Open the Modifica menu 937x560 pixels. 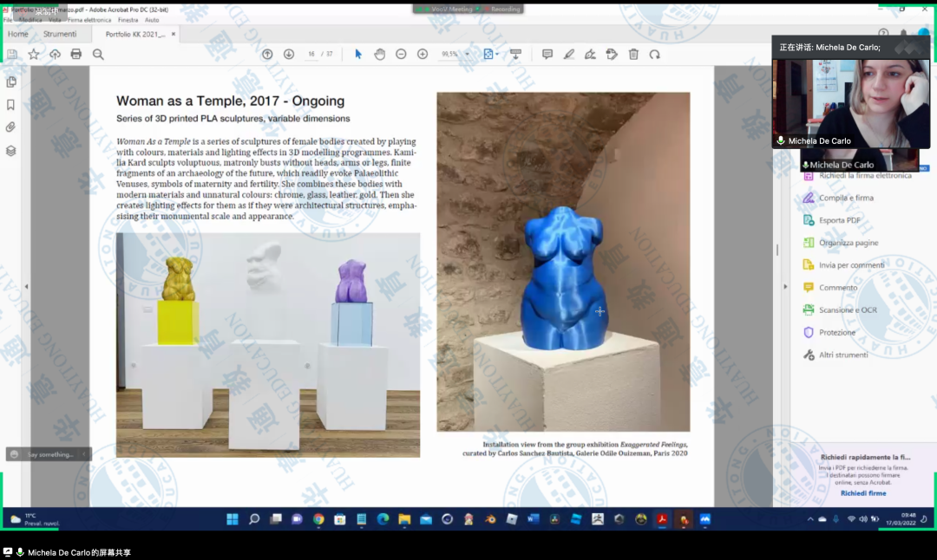pos(29,20)
